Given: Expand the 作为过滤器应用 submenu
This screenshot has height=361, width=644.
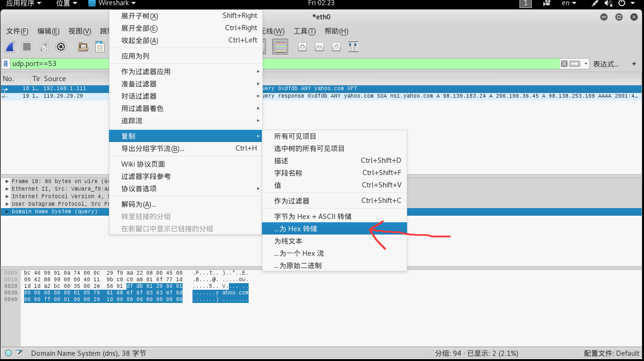Looking at the screenshot, I should (x=186, y=72).
